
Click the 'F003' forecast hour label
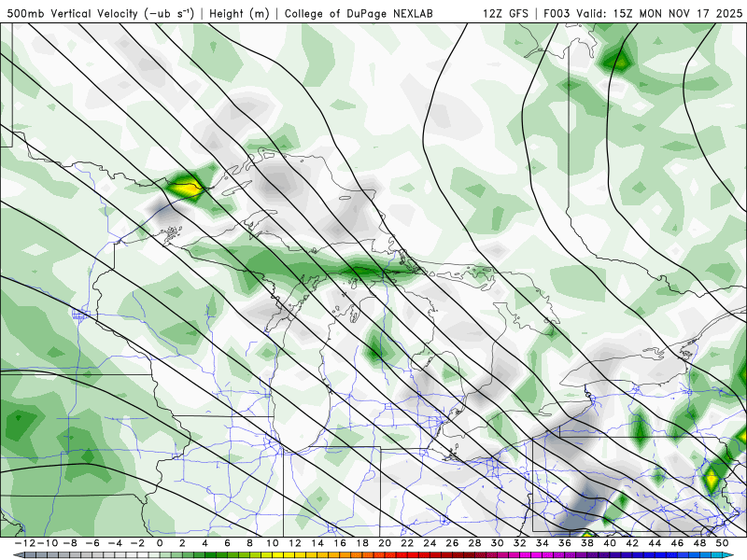click(x=557, y=13)
